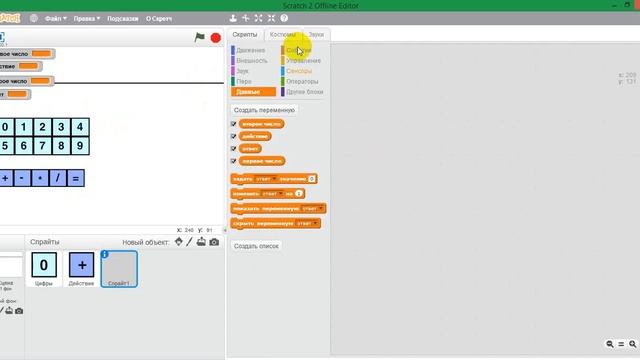The image size is (640, 360).
Task: Open info for the Спрайт1 sprite
Action: [104, 254]
